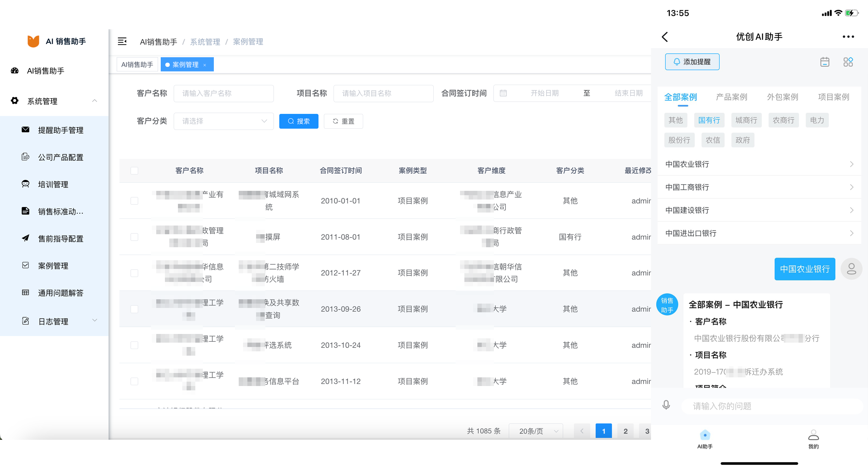Tap the 销售助手 avatar bubble
This screenshot has width=868, height=469.
pos(667,305)
